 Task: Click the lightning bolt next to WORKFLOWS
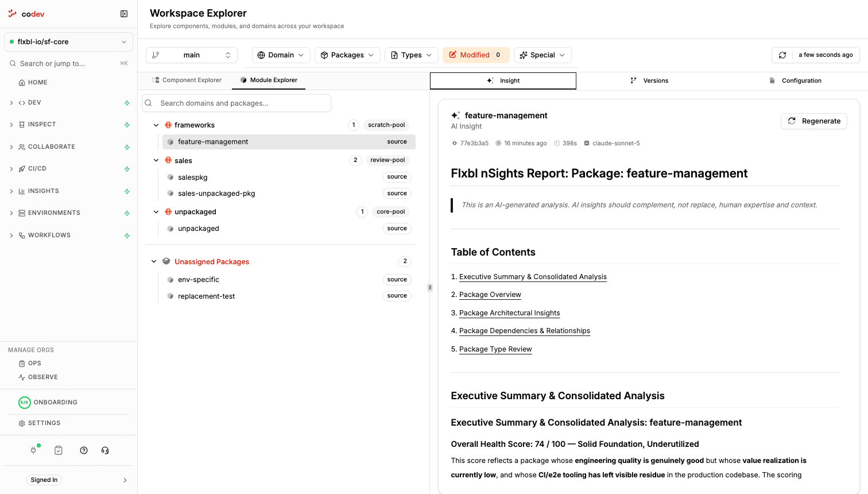point(127,236)
